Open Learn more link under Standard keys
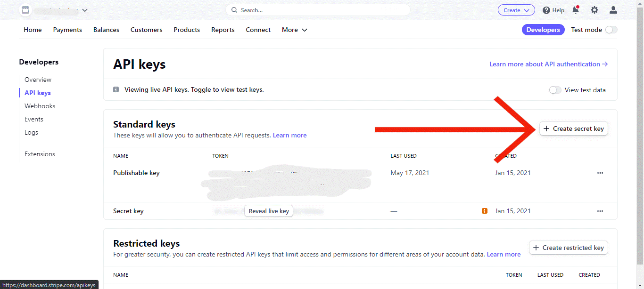Screen dimensions: 644x289 (x=289, y=135)
